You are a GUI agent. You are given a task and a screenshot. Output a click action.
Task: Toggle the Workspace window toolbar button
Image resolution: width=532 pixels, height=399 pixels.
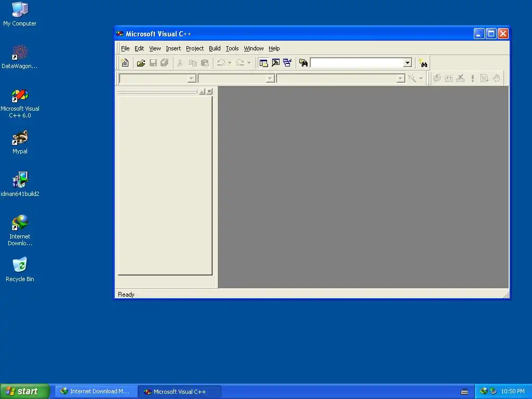[263, 63]
